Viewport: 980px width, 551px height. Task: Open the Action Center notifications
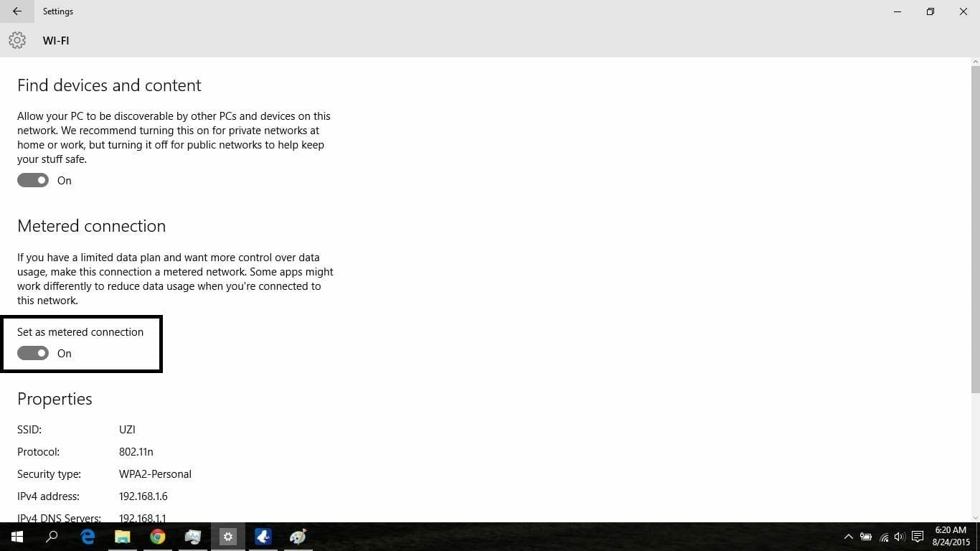click(x=917, y=537)
